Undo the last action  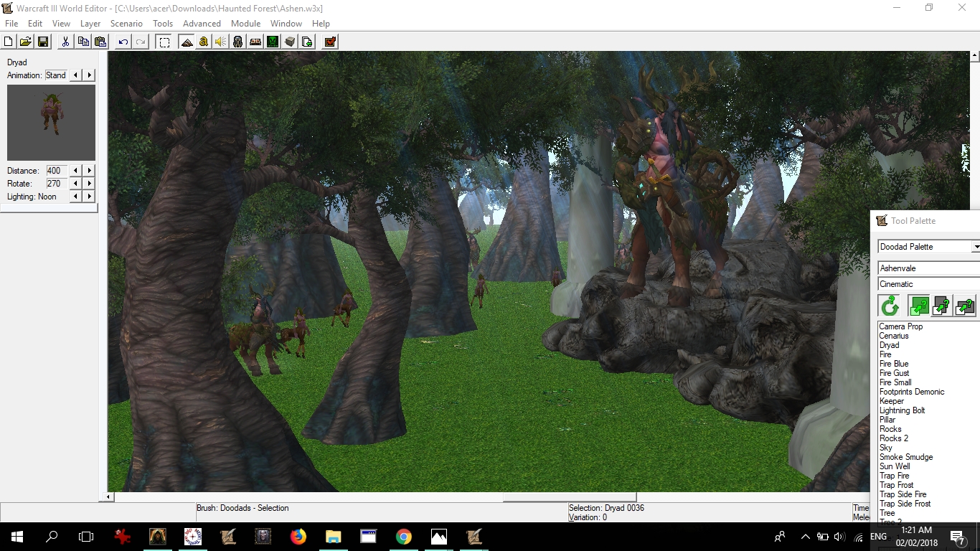coord(123,42)
